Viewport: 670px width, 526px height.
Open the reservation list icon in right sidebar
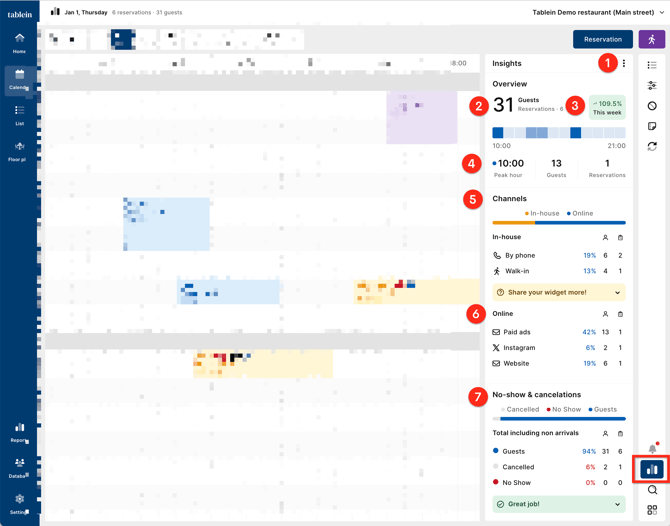652,65
